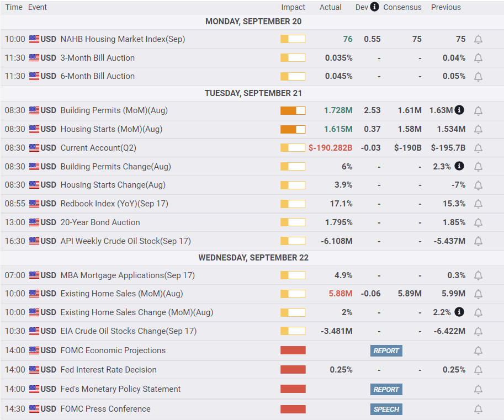The width and height of the screenshot is (504, 420).
Task: Click US flag icon on 3-Month Bill Auction
Action: (34, 58)
